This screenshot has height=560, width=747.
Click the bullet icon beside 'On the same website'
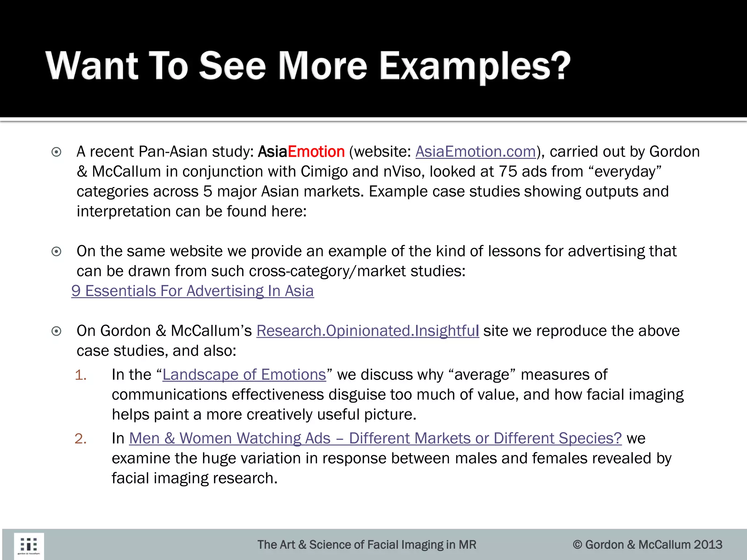[x=57, y=252]
